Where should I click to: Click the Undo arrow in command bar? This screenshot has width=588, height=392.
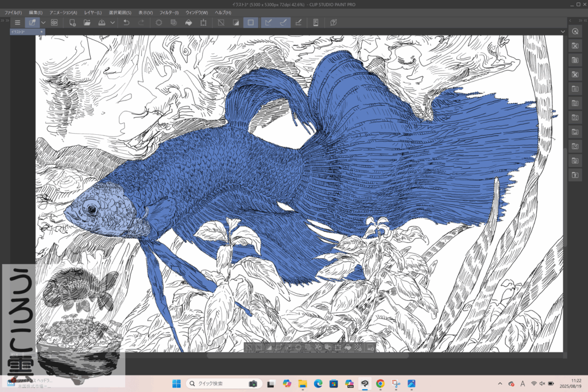pos(126,22)
